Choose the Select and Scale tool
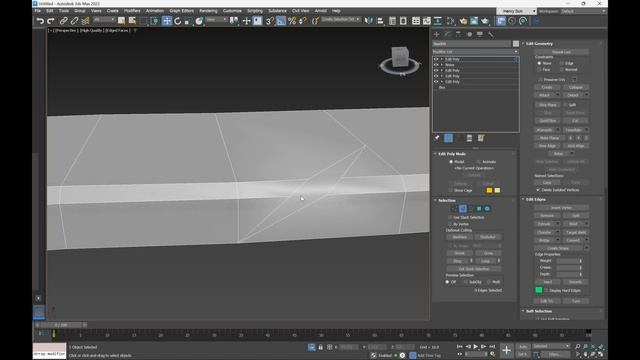The image size is (640, 360). [188, 20]
